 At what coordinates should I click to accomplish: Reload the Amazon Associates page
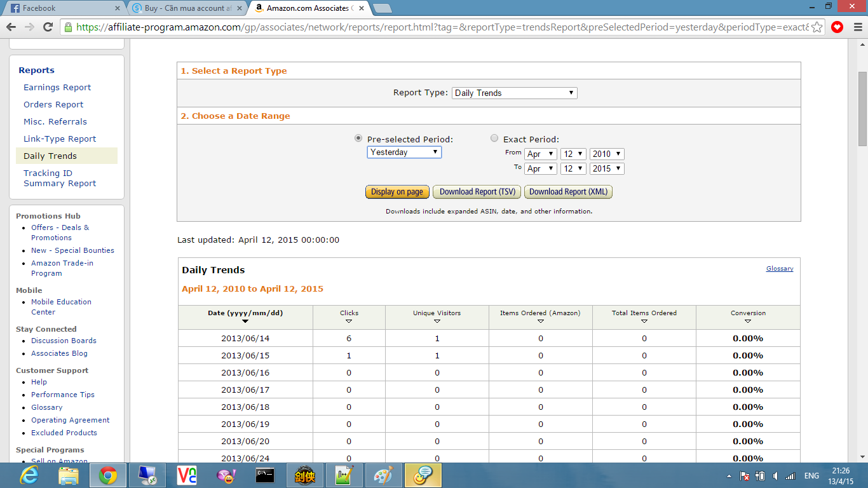[48, 27]
